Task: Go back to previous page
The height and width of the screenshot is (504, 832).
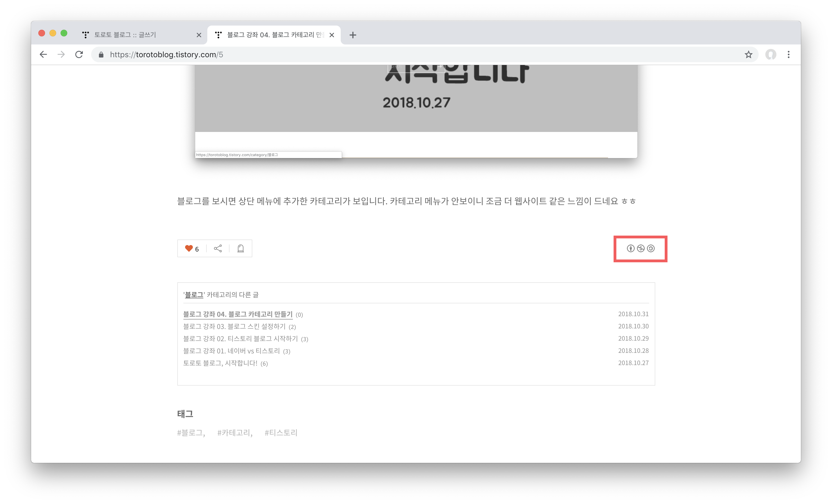Action: pos(43,54)
